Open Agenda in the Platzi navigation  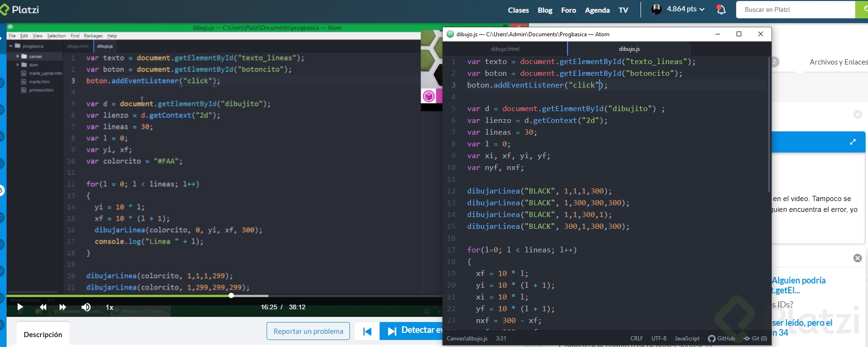(x=597, y=10)
